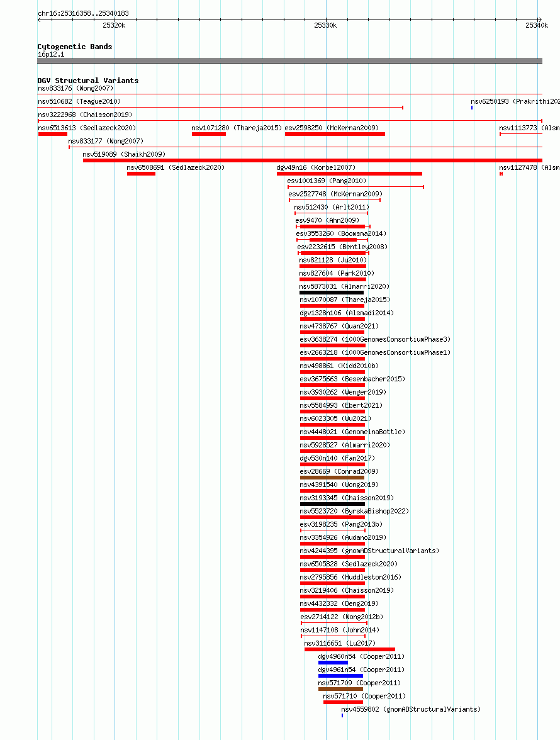Click nsv571710 (Cooper2011) label
Screen dimensions: 560x740
(364, 696)
